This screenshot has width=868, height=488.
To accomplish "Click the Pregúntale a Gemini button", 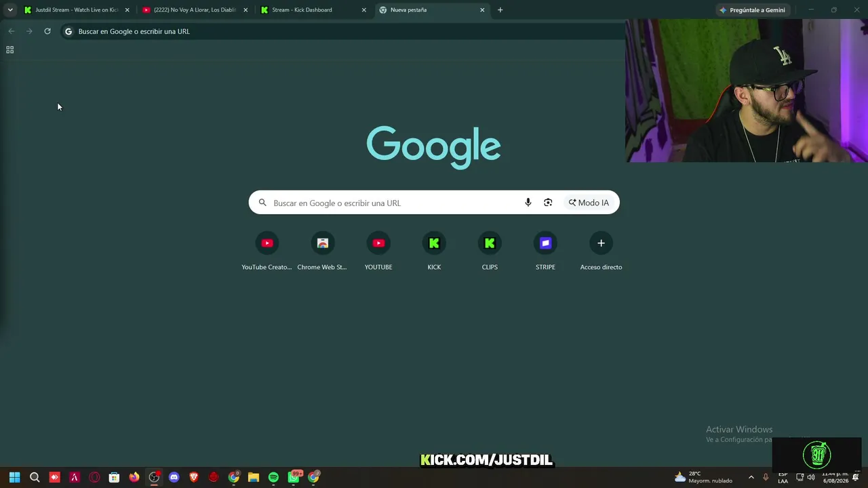I will point(752,10).
